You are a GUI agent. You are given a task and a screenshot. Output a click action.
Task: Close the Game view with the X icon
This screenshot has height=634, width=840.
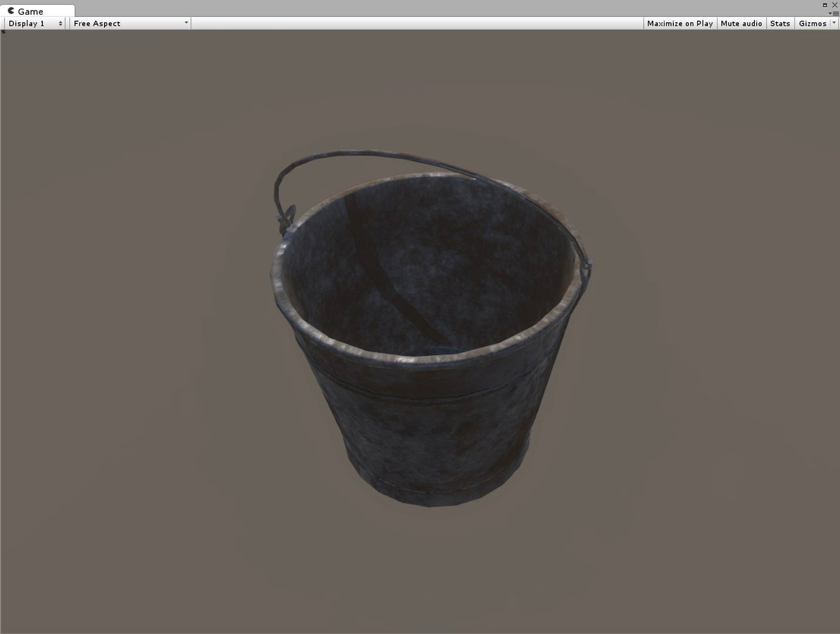(x=835, y=5)
